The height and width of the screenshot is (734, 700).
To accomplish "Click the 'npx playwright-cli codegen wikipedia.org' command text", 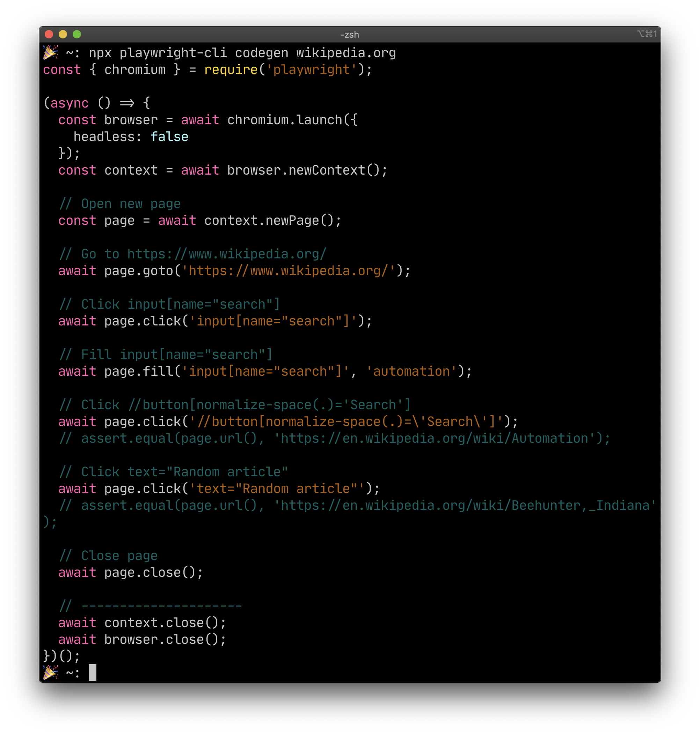I will 242,53.
